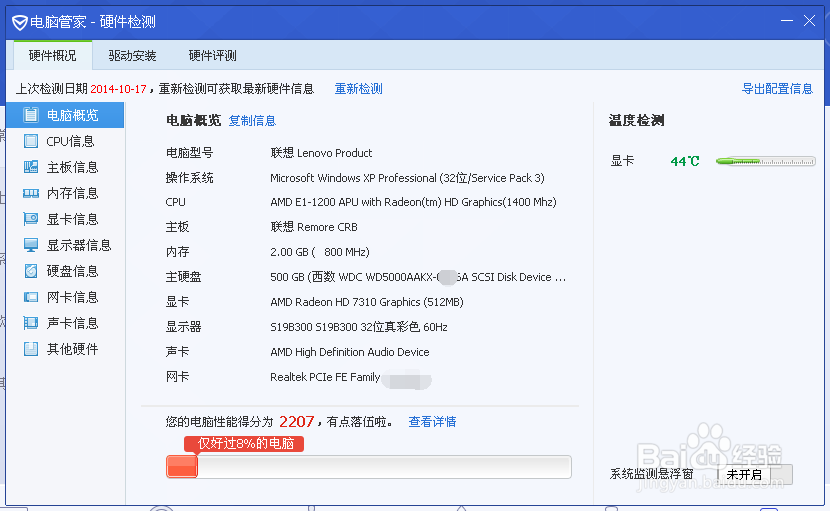This screenshot has width=830, height=511.
Task: Click the 电脑型号 row label
Action: tap(190, 153)
